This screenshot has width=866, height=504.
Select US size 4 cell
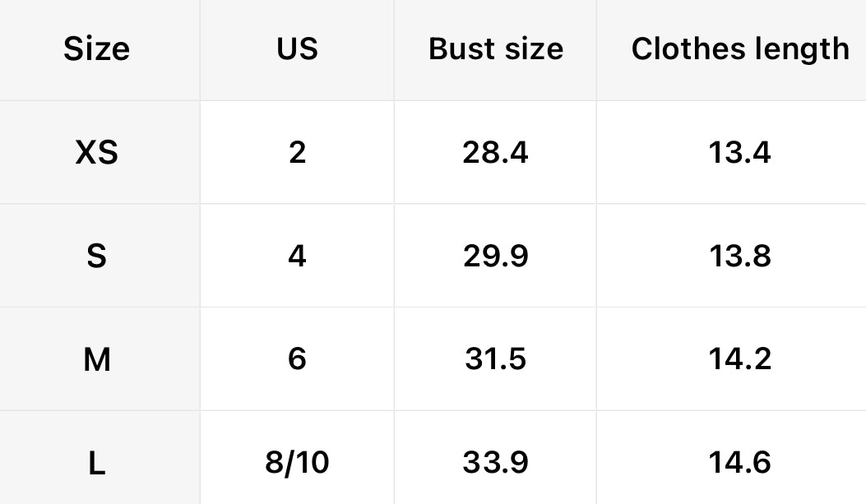(297, 257)
